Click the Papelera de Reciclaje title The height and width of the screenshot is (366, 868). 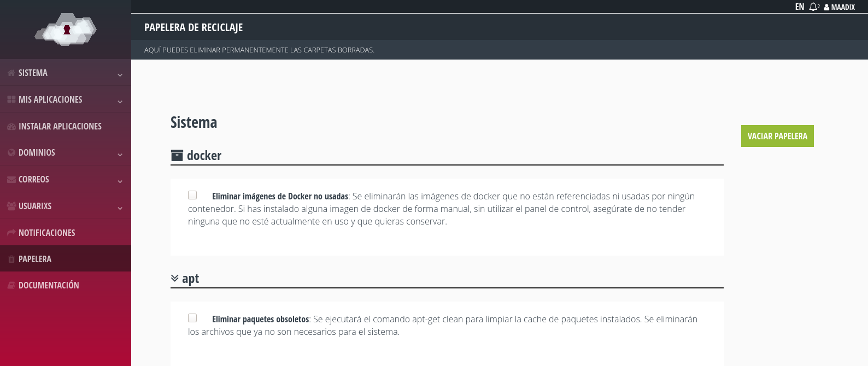click(x=193, y=27)
